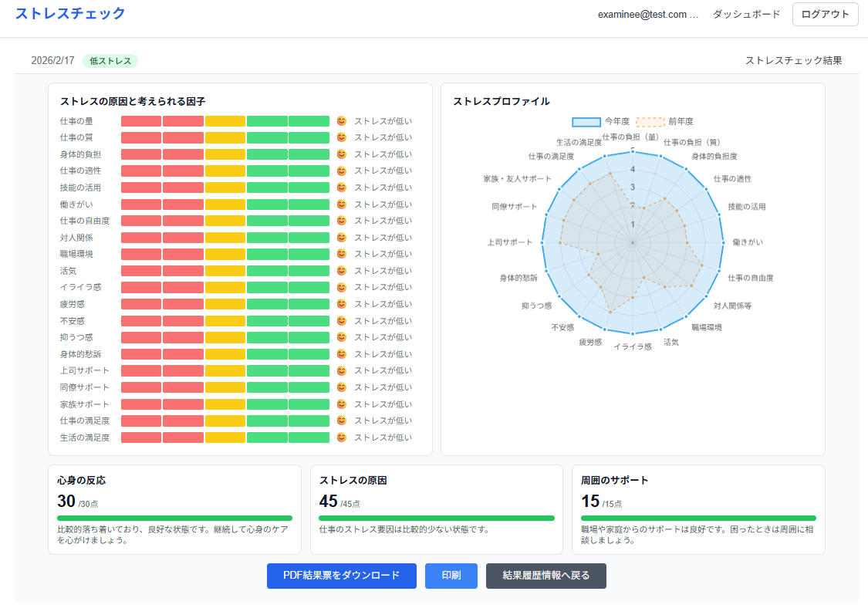
Task: Click the smiley icon next to 対人関係
Action: pyautogui.click(x=342, y=238)
